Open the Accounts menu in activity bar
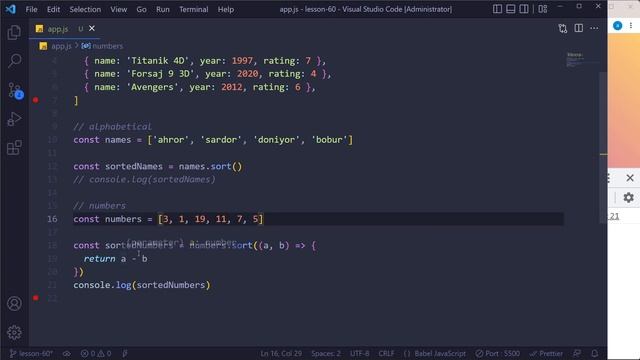 click(14, 304)
